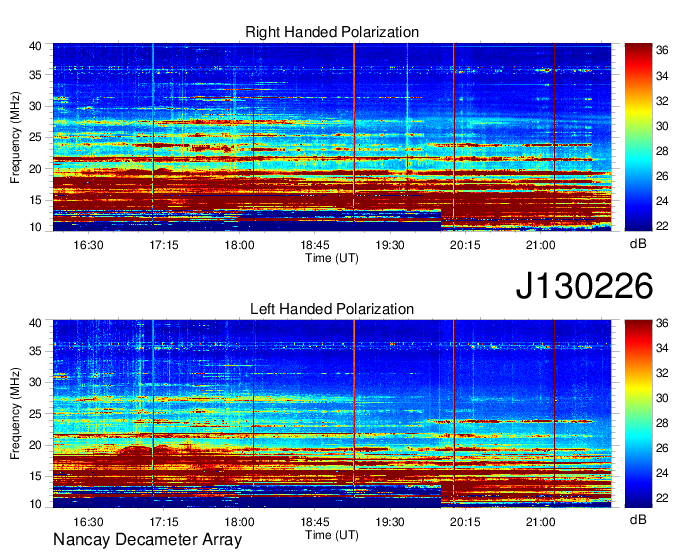Screen dimensions: 680x552
Task: Click the 18:00 tick label under the upper plot
Action: click(239, 245)
